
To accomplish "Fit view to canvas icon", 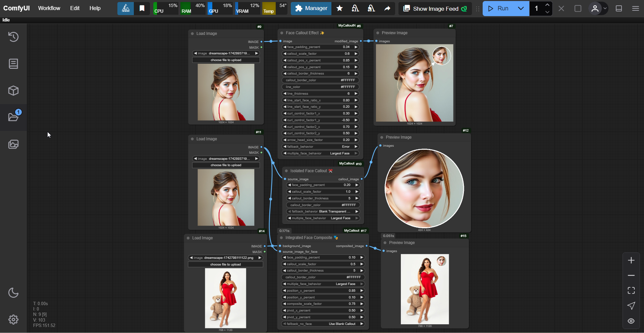I will click(x=631, y=290).
